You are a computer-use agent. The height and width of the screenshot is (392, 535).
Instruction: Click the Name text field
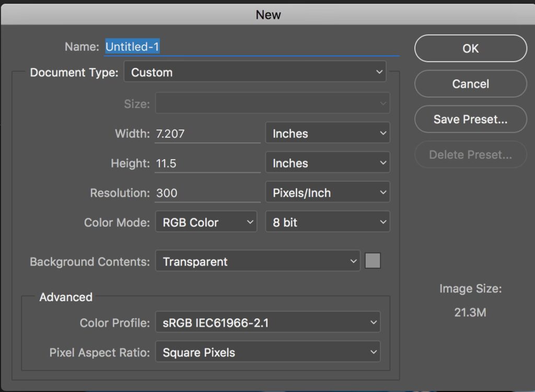(x=251, y=47)
